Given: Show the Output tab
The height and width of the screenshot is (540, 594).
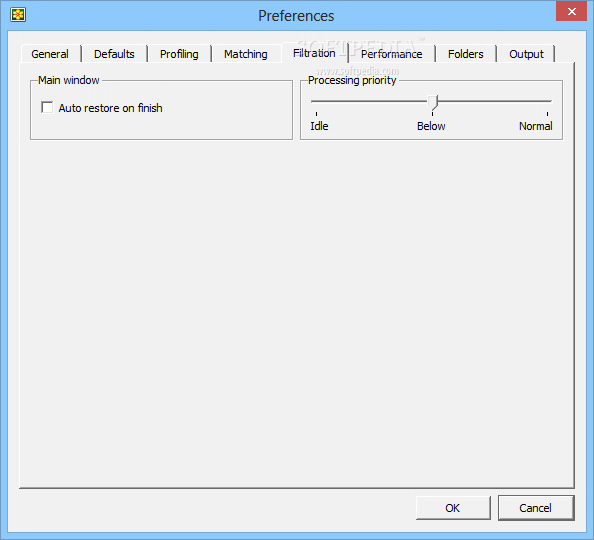Looking at the screenshot, I should (x=526, y=54).
